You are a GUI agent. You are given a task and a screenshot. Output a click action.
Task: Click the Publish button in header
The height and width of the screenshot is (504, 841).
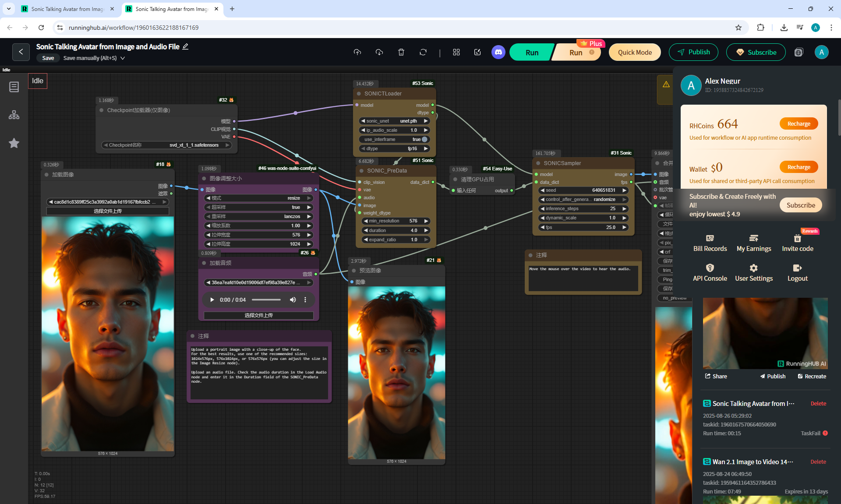693,52
